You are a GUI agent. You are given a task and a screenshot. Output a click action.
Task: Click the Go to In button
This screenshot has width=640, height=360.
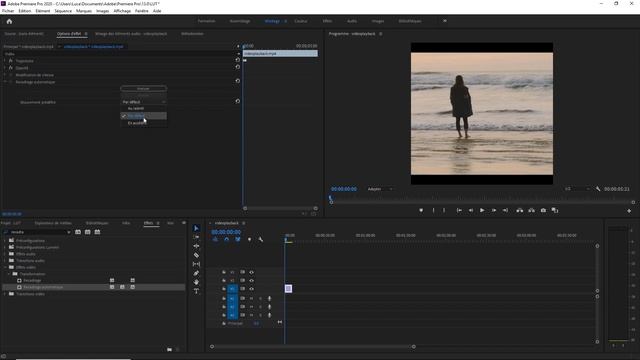click(459, 210)
